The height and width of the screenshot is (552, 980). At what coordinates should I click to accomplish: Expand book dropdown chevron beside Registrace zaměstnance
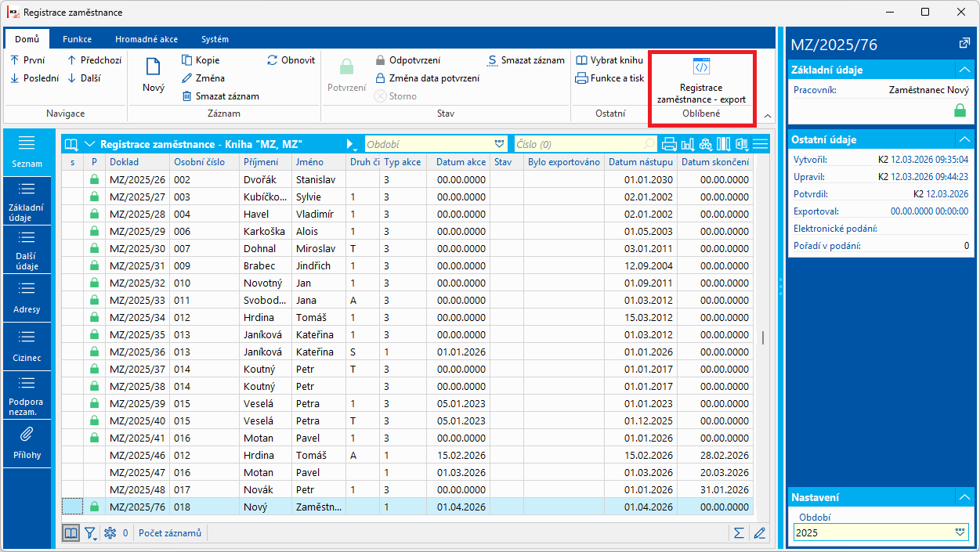pos(89,144)
